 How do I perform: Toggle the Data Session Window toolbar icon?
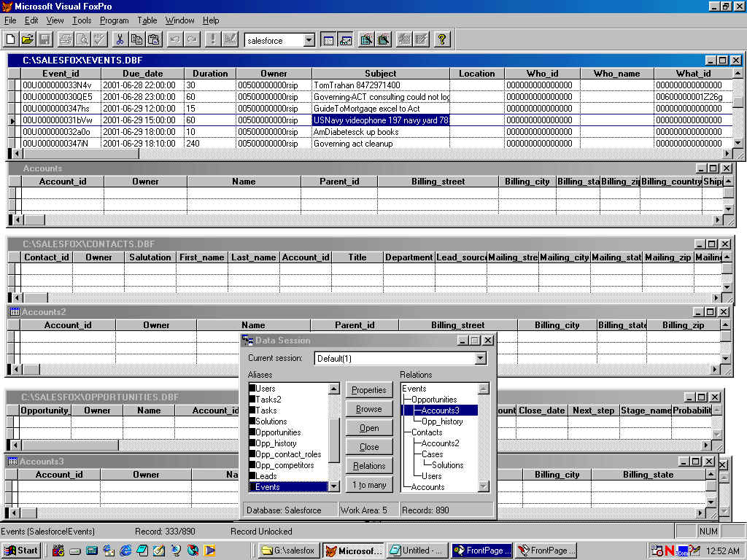(345, 39)
